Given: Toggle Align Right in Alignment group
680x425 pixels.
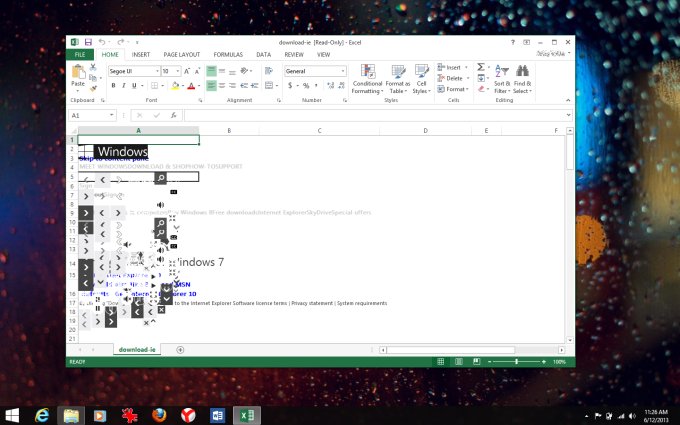Looking at the screenshot, I should click(x=232, y=85).
